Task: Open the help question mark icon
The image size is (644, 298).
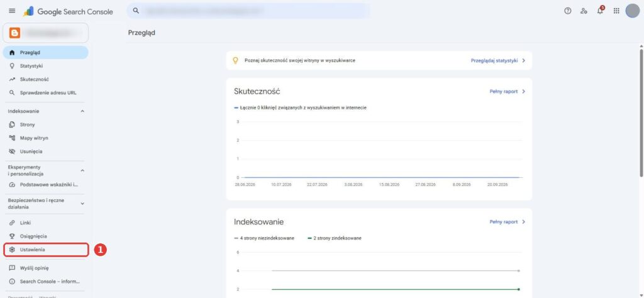Action: coord(568,11)
